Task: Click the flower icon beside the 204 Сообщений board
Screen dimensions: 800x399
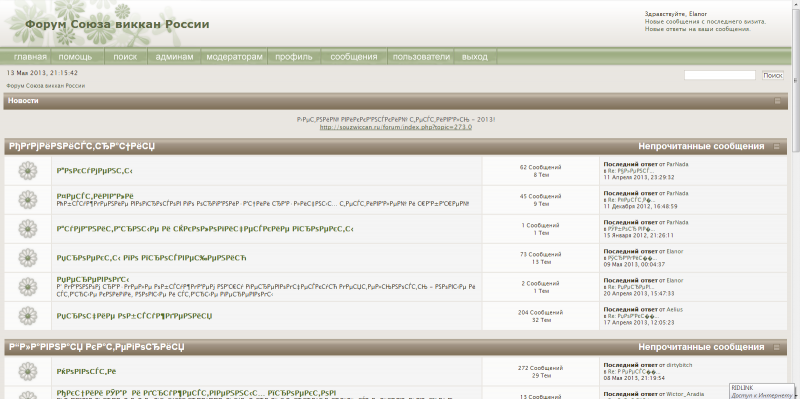Action: (28, 316)
